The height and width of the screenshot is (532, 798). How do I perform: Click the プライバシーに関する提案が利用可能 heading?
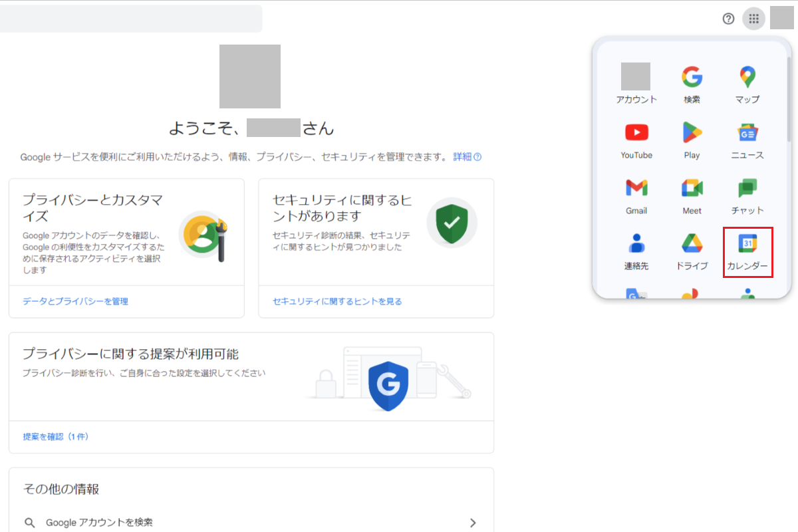point(130,353)
